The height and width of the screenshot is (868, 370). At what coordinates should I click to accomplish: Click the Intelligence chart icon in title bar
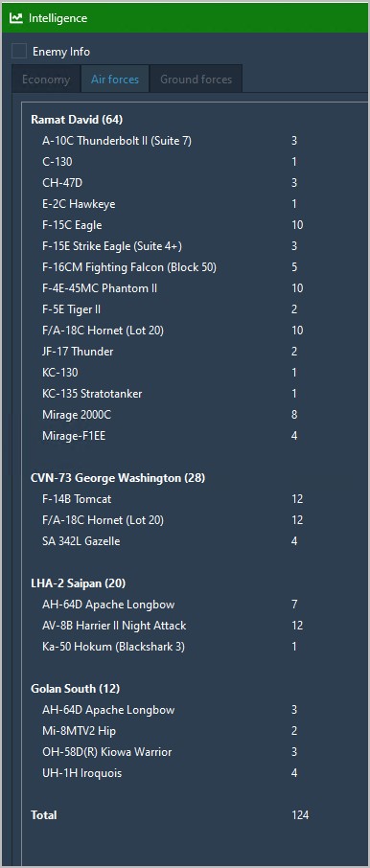click(16, 17)
